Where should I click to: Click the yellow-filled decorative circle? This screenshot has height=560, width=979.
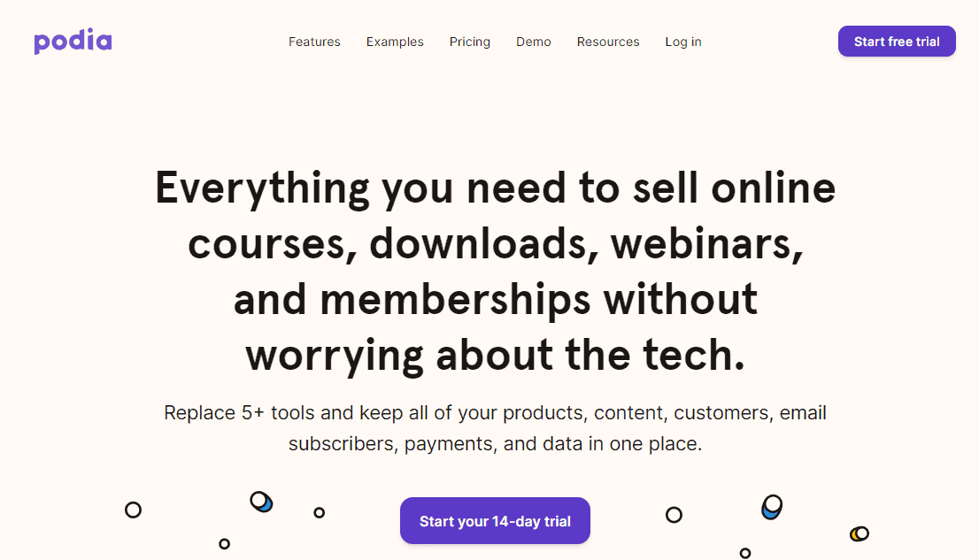859,533
